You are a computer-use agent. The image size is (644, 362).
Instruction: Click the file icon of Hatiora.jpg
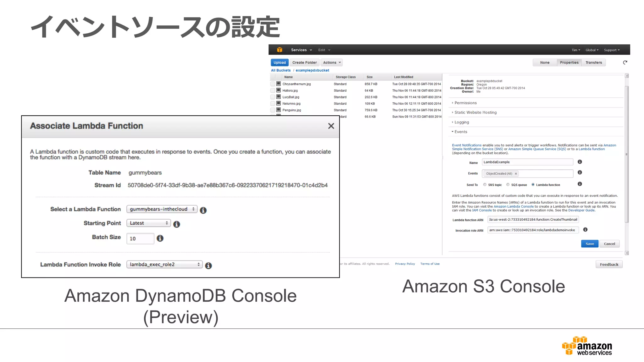(x=279, y=90)
